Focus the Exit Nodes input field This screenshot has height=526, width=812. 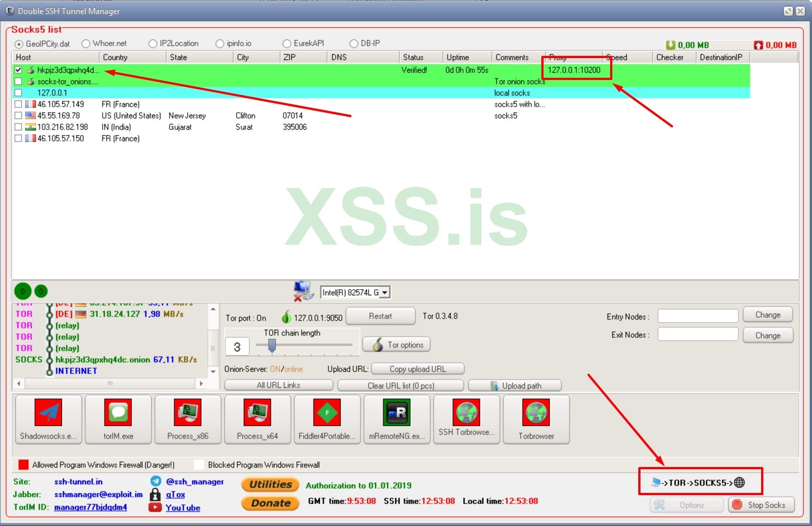pyautogui.click(x=698, y=334)
